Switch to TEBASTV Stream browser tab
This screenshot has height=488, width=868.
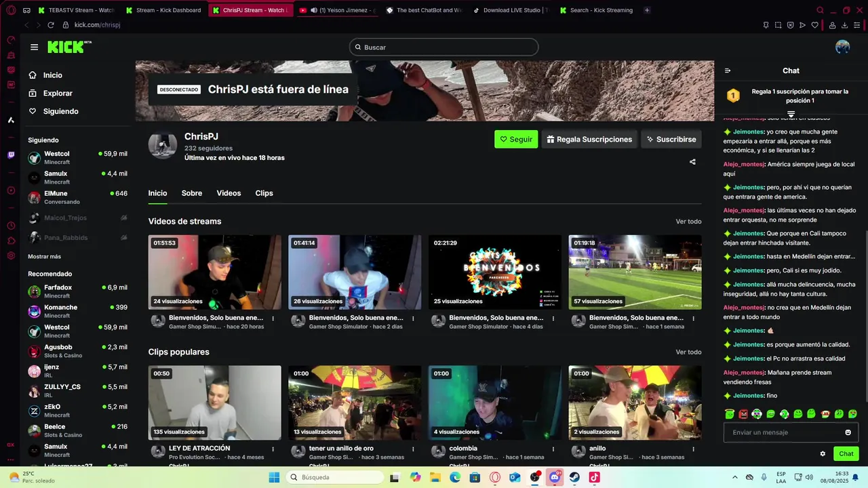(77, 10)
